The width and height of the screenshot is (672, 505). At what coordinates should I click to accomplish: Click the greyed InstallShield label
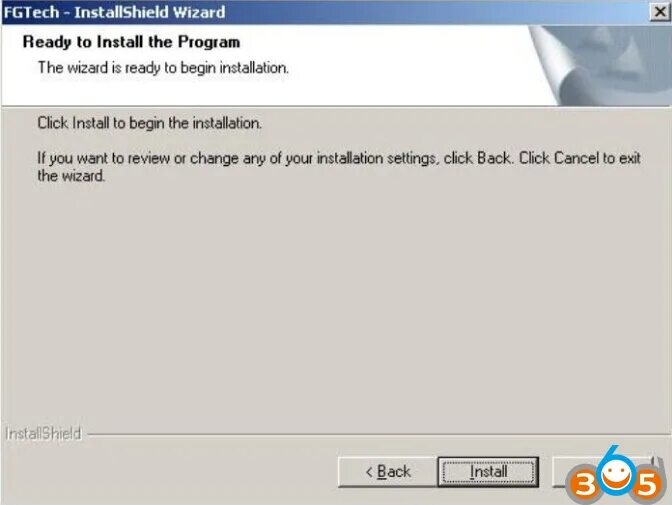[x=43, y=434]
